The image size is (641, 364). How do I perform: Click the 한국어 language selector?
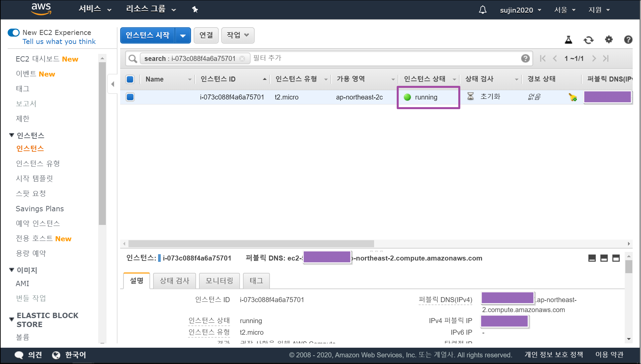[x=76, y=355]
